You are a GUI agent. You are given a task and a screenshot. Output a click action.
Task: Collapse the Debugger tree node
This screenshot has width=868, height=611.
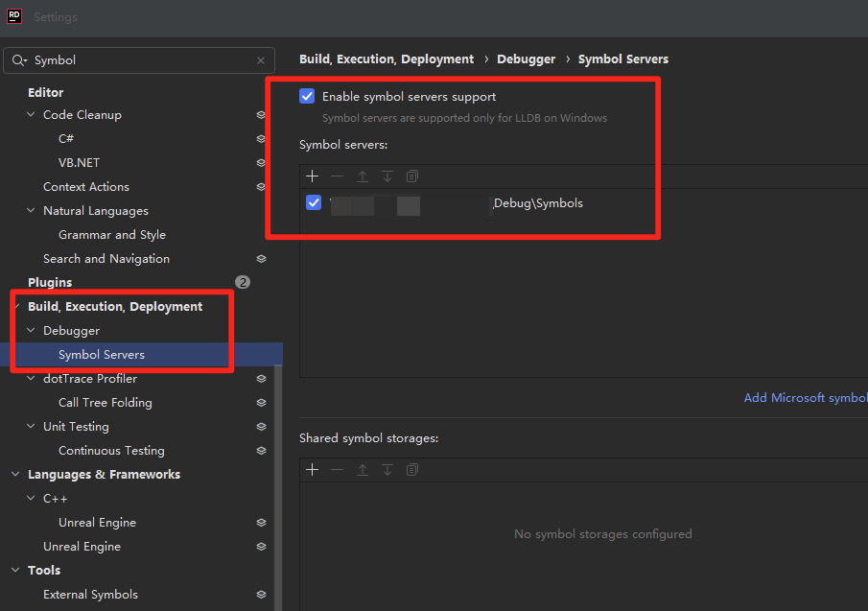[x=32, y=331]
